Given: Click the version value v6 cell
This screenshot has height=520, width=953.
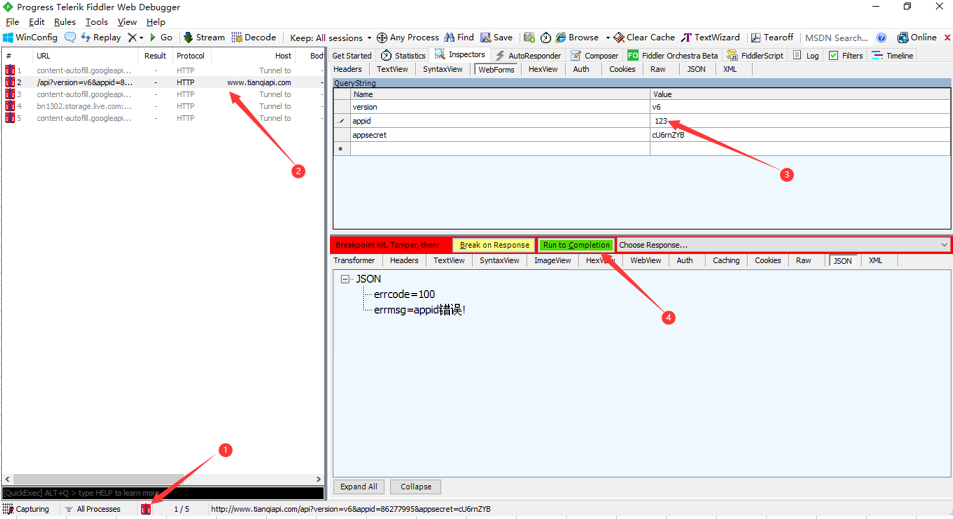Looking at the screenshot, I should click(x=800, y=107).
